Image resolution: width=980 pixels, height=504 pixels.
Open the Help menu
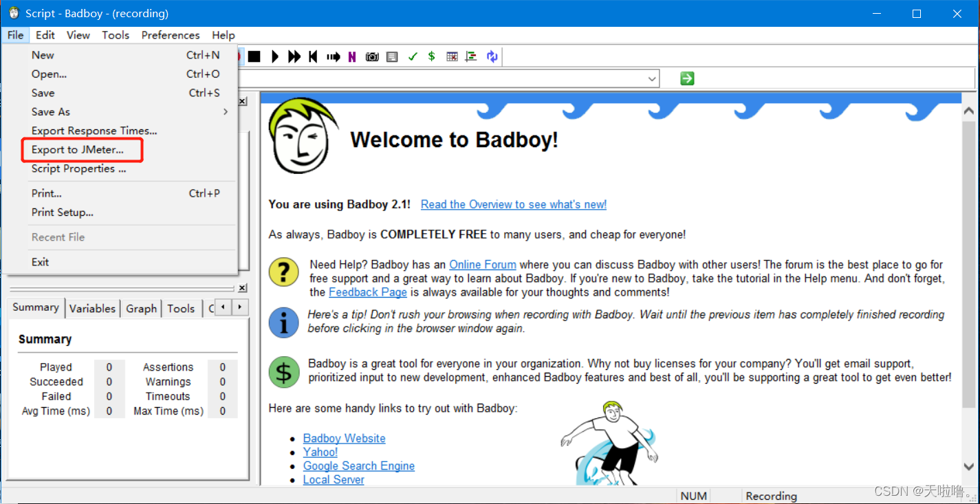coord(224,35)
